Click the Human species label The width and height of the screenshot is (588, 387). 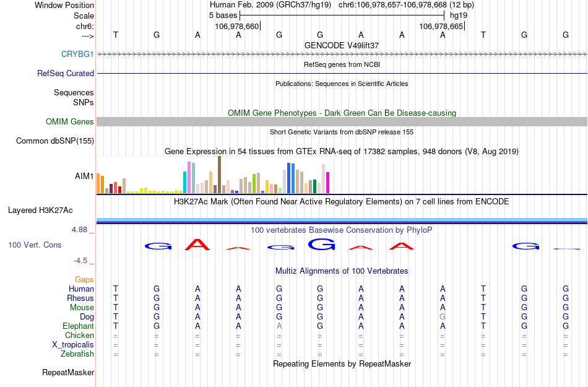81,289
